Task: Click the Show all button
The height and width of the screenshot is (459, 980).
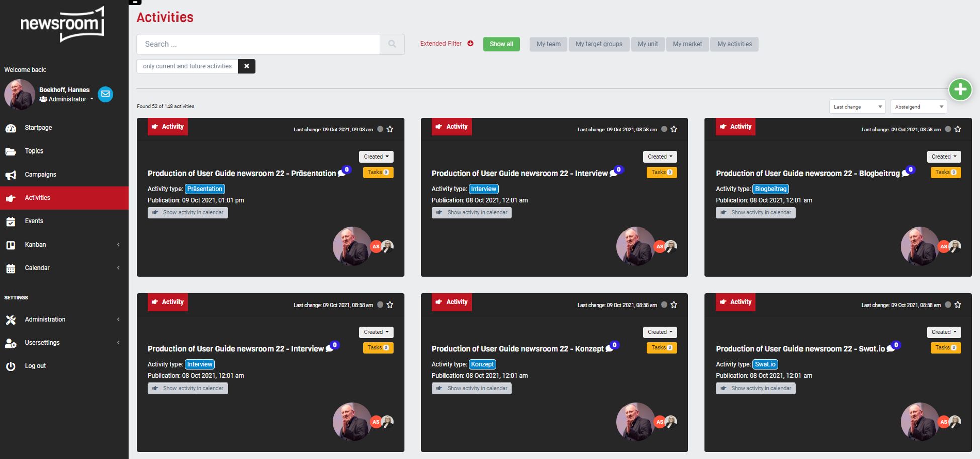Action: click(501, 44)
